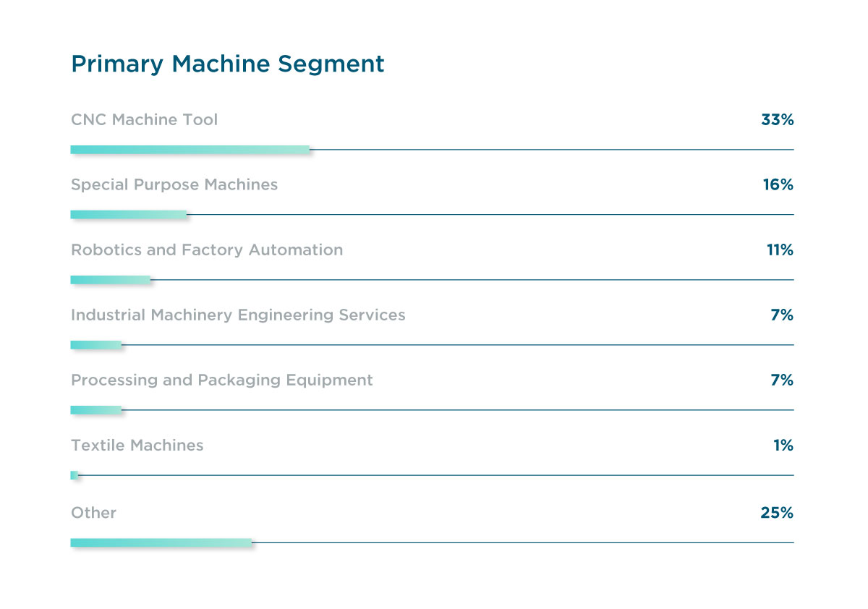Select the Special Purpose Machines label
Viewport: 868px width, 609px height.
[174, 185]
